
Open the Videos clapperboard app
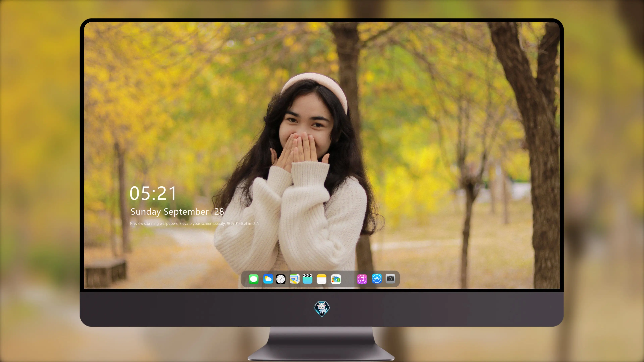point(308,279)
